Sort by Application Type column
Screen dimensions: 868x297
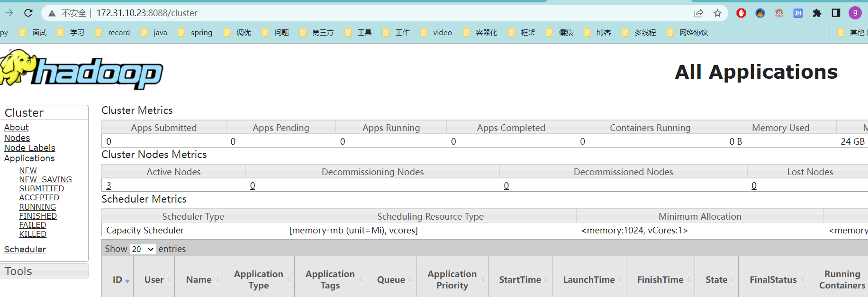coord(259,280)
